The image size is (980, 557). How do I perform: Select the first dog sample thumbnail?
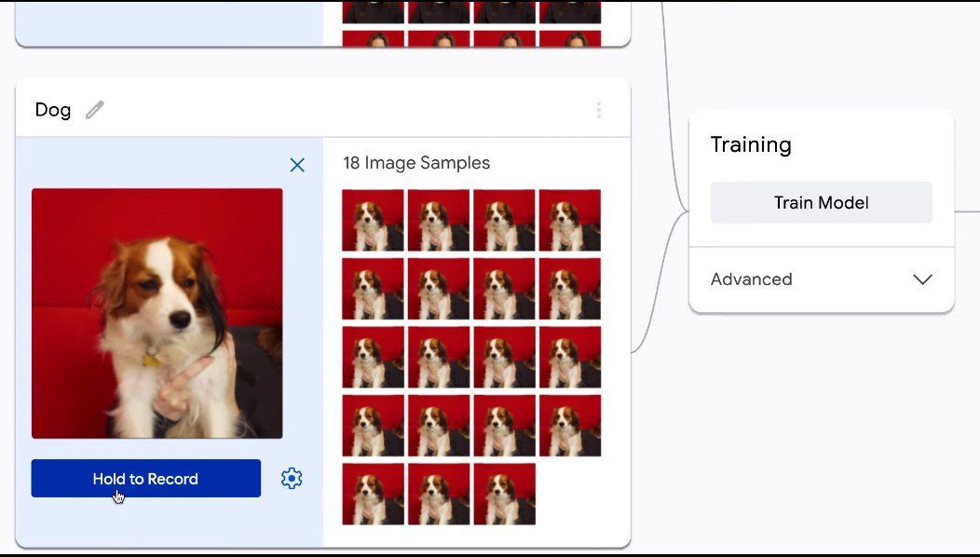[373, 220]
